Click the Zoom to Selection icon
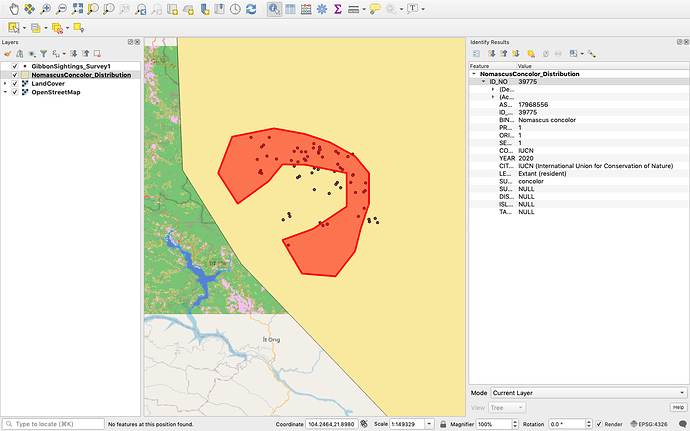 (x=93, y=9)
